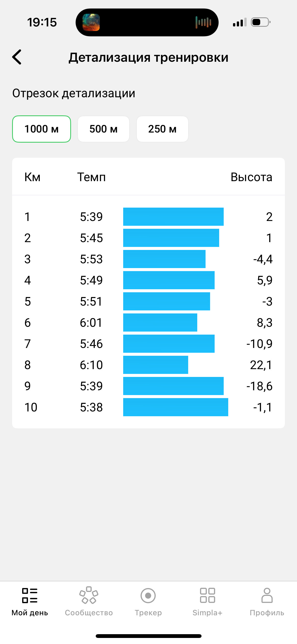297x644 pixels.
Task: Tap the pace bar for kilometer 8
Action: pos(156,365)
